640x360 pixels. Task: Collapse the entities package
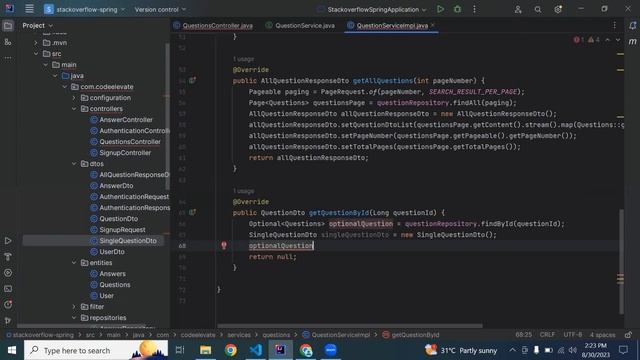click(74, 263)
